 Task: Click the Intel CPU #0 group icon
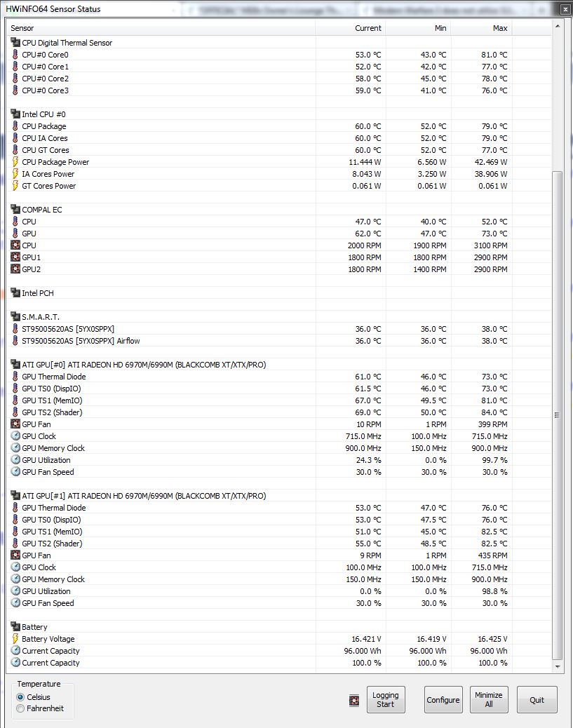tap(15, 114)
